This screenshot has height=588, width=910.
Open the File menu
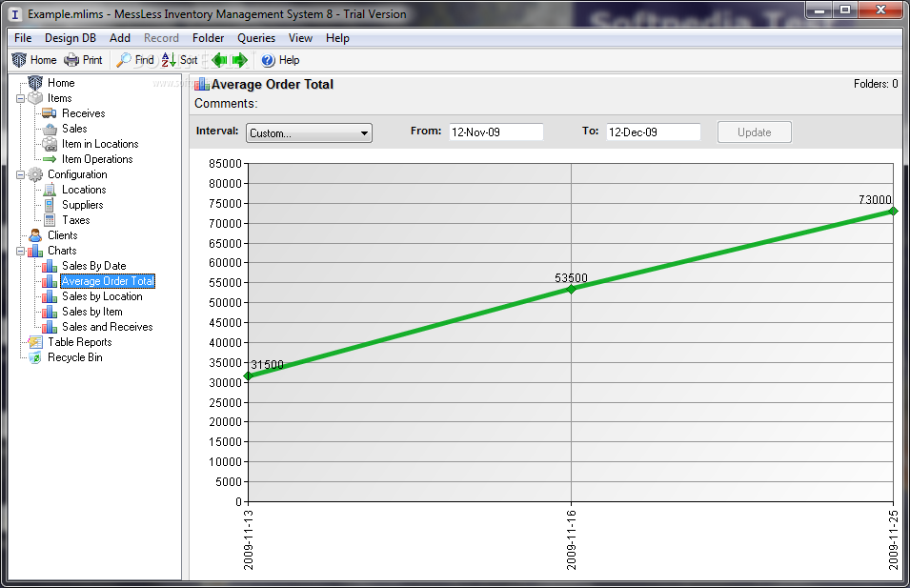click(x=23, y=38)
